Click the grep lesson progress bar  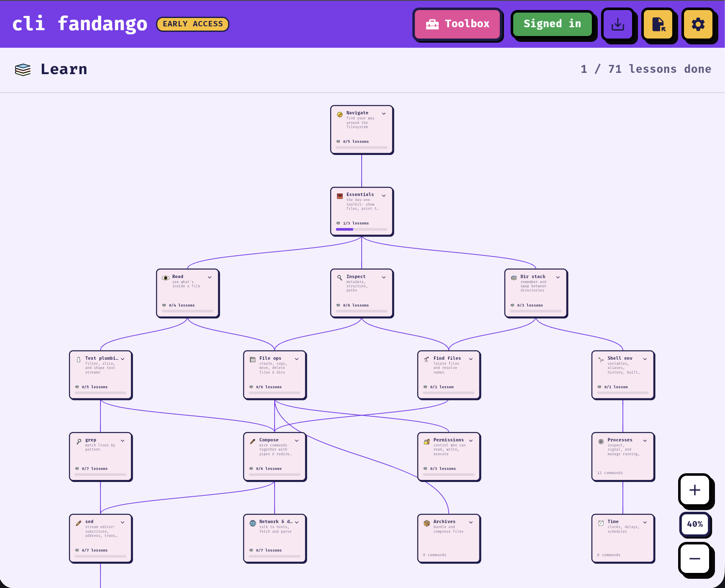(100, 475)
